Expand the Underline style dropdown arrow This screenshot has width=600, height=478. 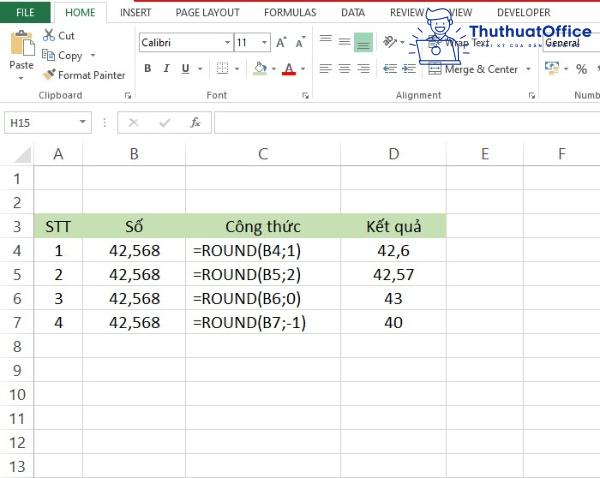pyautogui.click(x=200, y=69)
